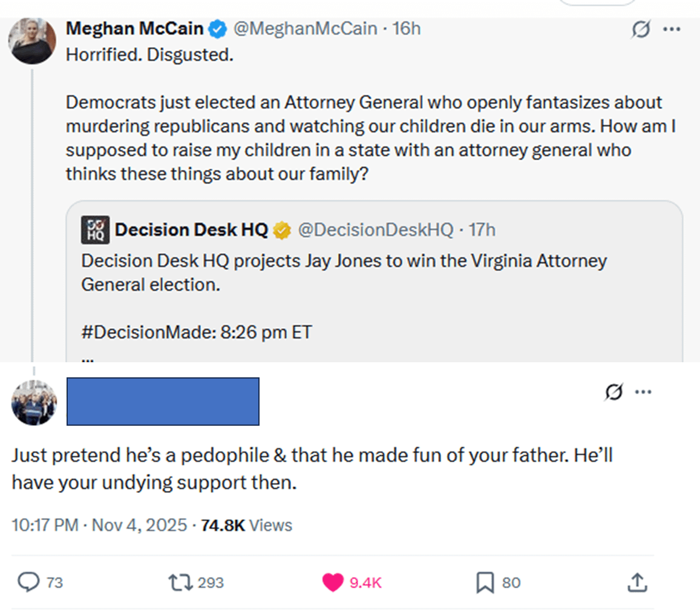The height and width of the screenshot is (615, 700).
Task: Click the Decision Desk HQ logo avatar
Action: point(95,230)
